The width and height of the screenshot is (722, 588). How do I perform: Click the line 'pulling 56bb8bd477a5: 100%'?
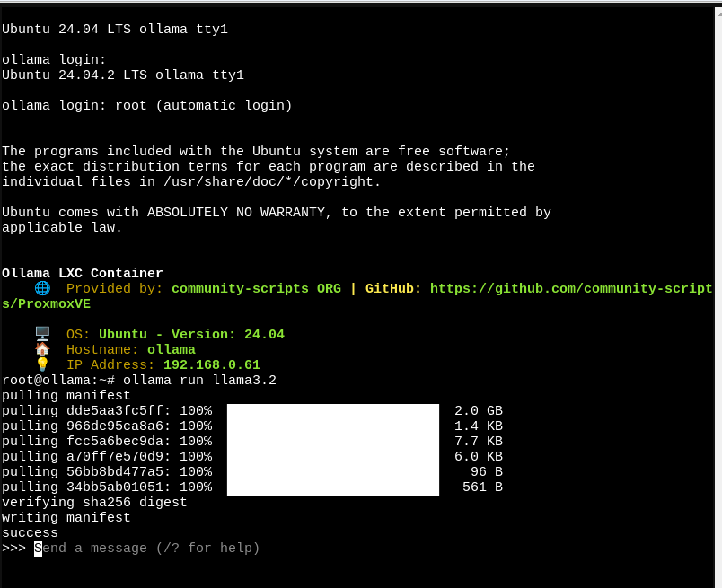coord(107,471)
